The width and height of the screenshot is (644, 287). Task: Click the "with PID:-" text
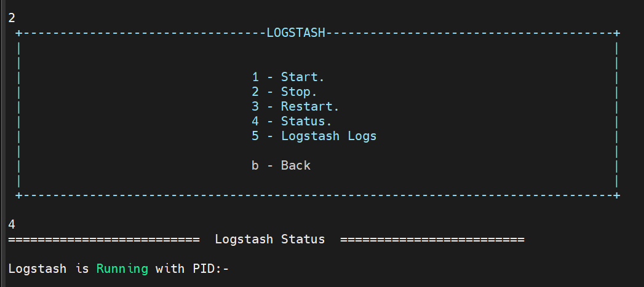[192, 269]
